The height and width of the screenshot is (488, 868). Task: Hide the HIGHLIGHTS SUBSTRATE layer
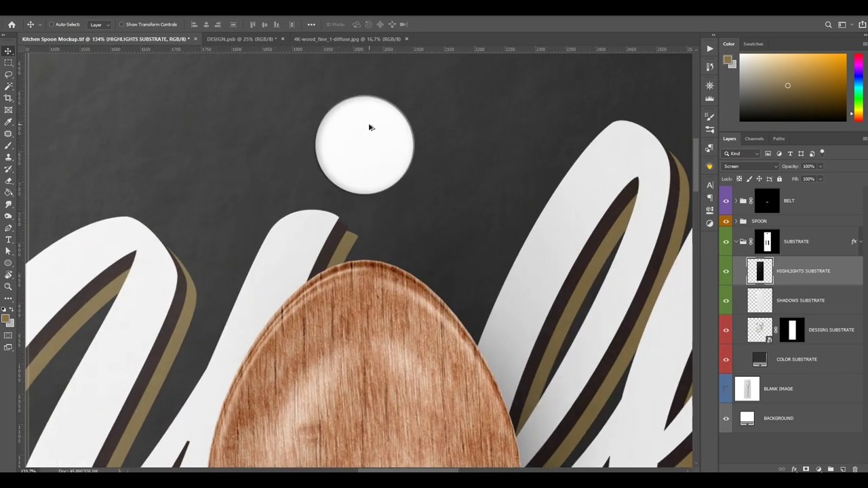point(726,271)
